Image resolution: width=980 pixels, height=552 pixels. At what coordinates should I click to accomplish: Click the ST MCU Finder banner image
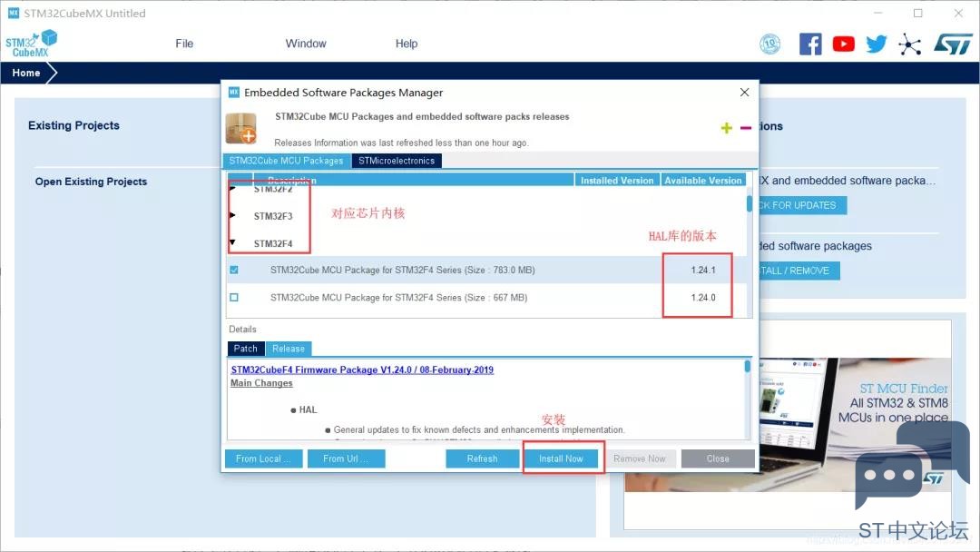pyautogui.click(x=788, y=425)
